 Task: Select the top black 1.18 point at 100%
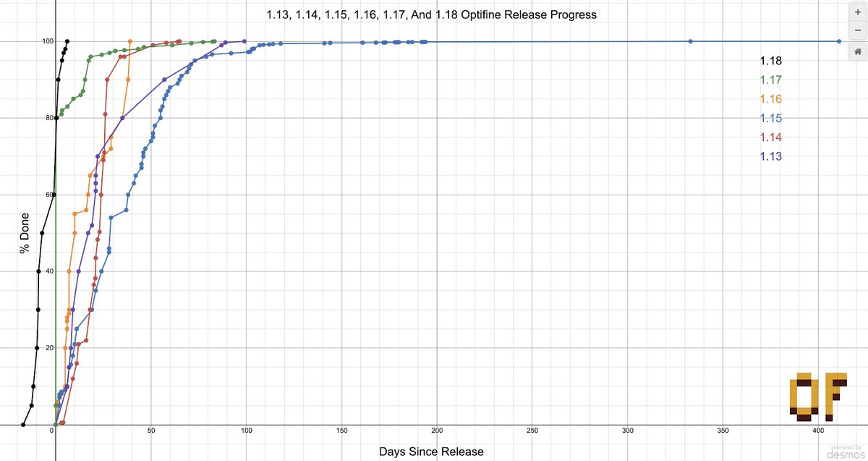(x=67, y=41)
